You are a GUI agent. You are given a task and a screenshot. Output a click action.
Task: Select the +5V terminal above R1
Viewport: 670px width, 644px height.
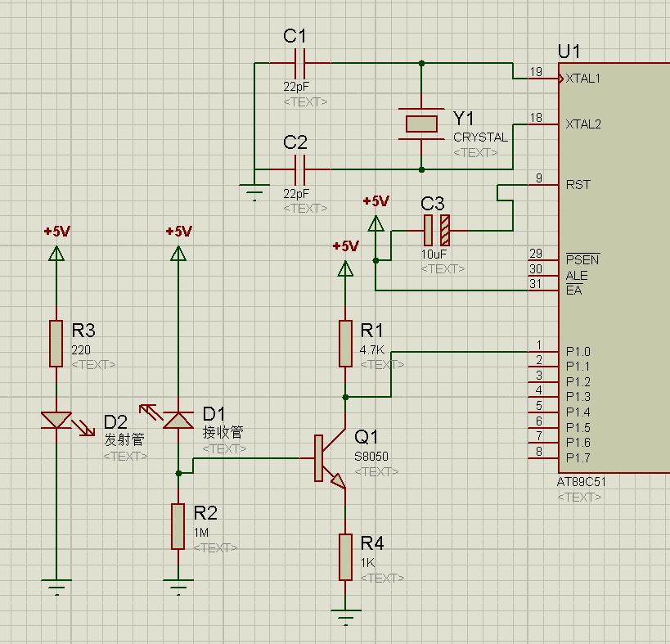(345, 268)
